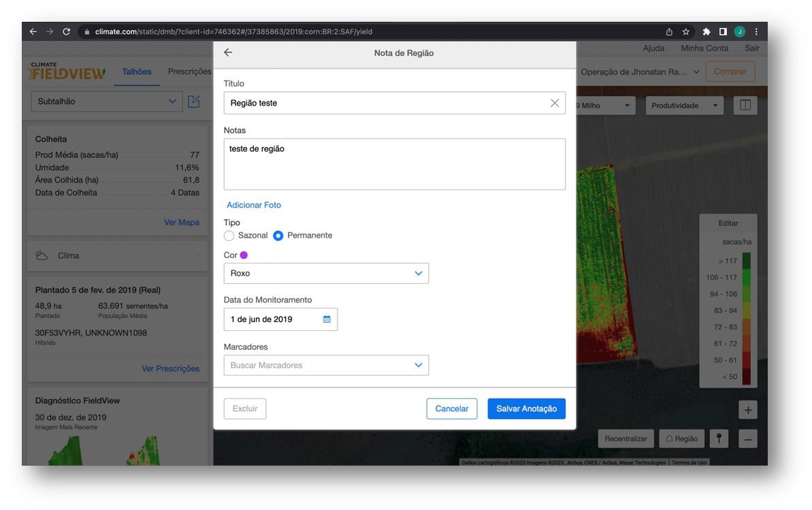Zoom out the map with minus button

pyautogui.click(x=749, y=439)
